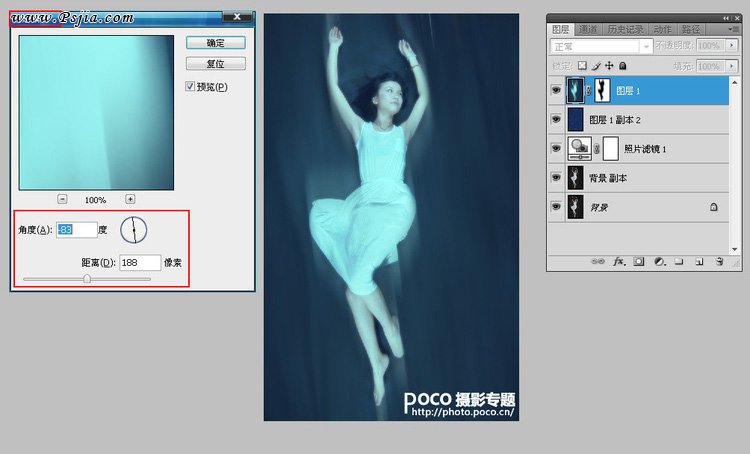750x454 pixels.
Task: Switch to the 历史记录 history tab
Action: (627, 30)
